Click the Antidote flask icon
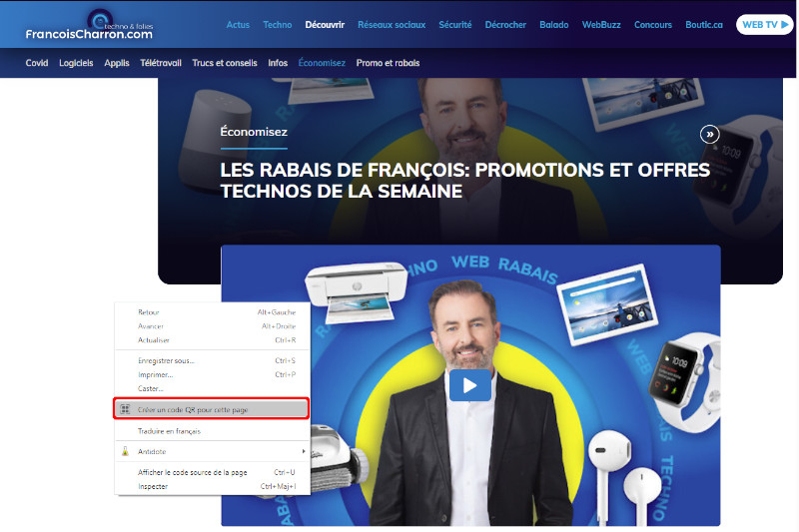This screenshot has width=799, height=532. (x=125, y=451)
